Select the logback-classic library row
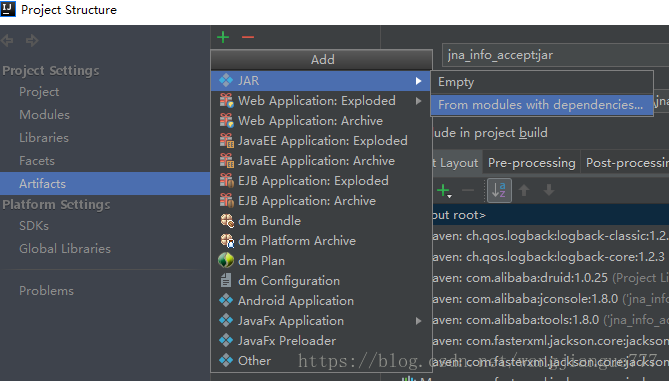669x381 pixels. pyautogui.click(x=550, y=236)
